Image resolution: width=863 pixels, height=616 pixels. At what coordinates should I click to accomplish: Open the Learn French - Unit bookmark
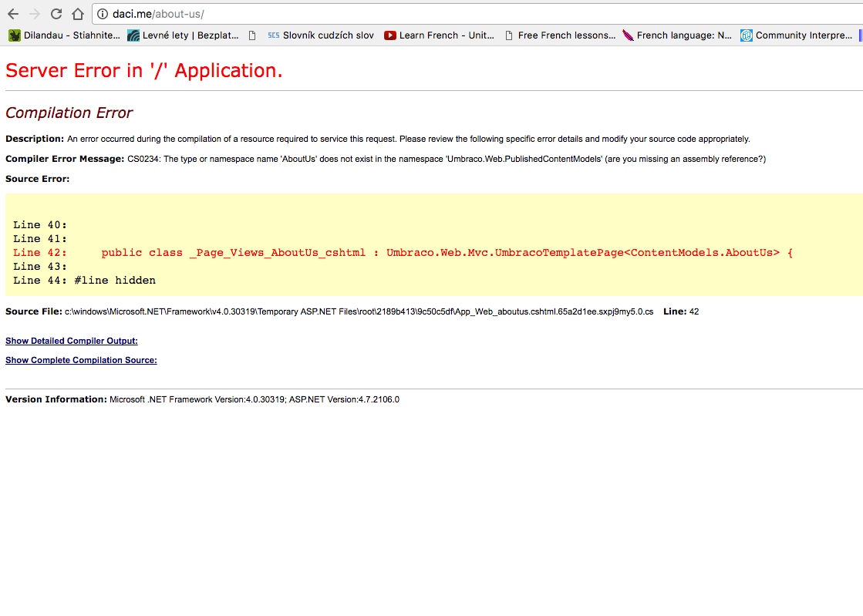(x=439, y=35)
